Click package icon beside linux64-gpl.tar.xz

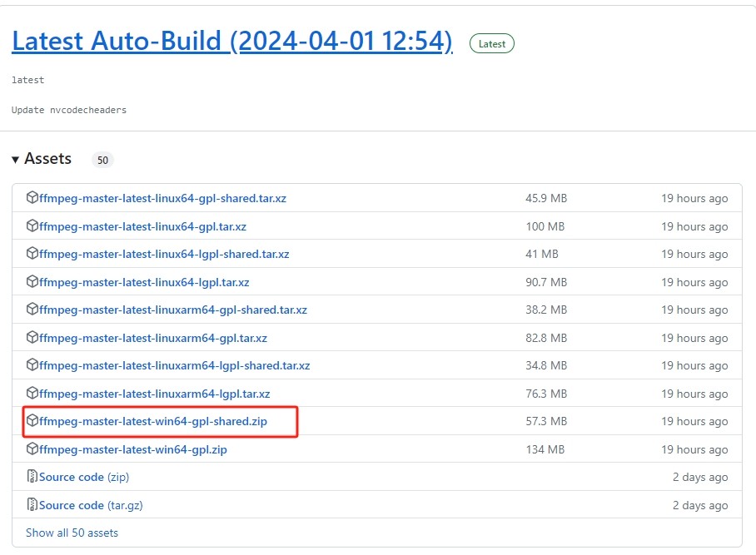click(x=32, y=225)
